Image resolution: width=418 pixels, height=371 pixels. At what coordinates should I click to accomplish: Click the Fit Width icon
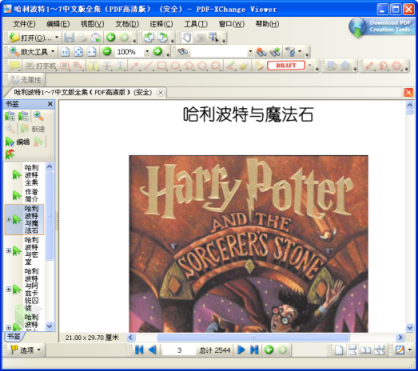pos(92,52)
